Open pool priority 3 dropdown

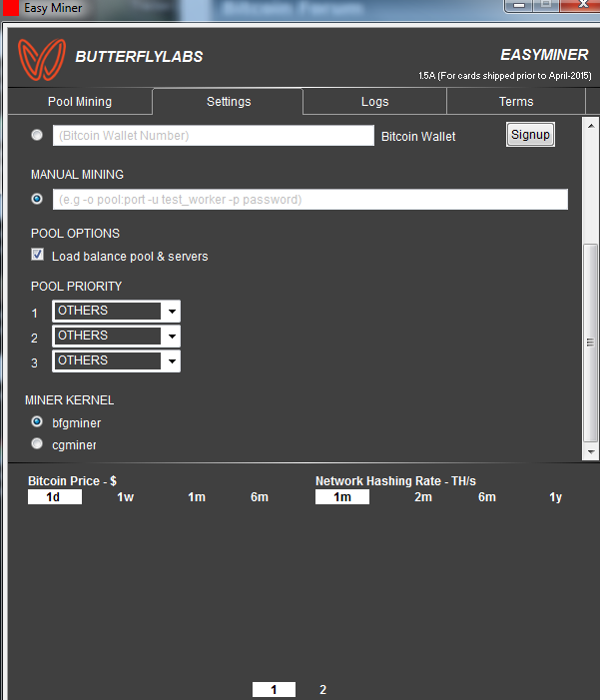click(117, 361)
